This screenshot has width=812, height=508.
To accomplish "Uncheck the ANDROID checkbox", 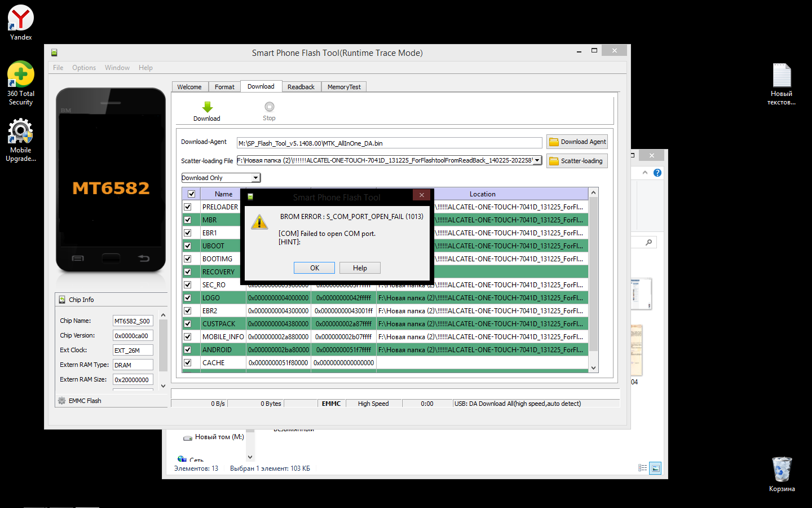I will (188, 349).
